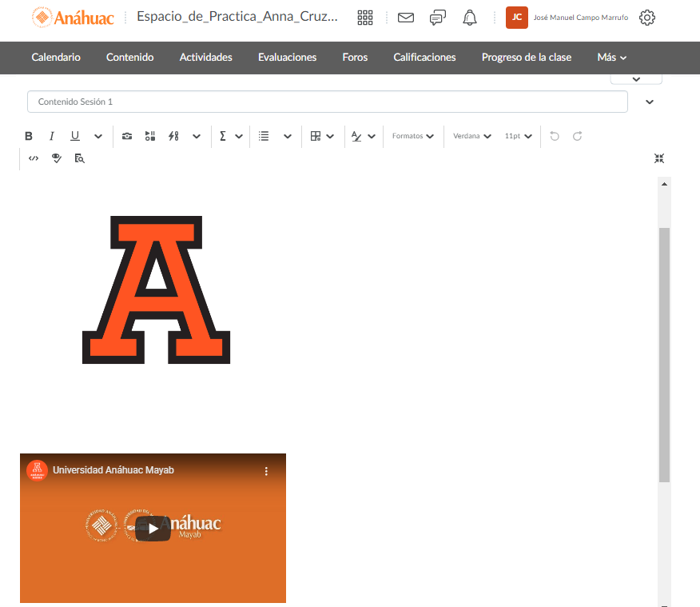Image resolution: width=700 pixels, height=607 pixels.
Task: Toggle italic text style
Action: click(52, 136)
